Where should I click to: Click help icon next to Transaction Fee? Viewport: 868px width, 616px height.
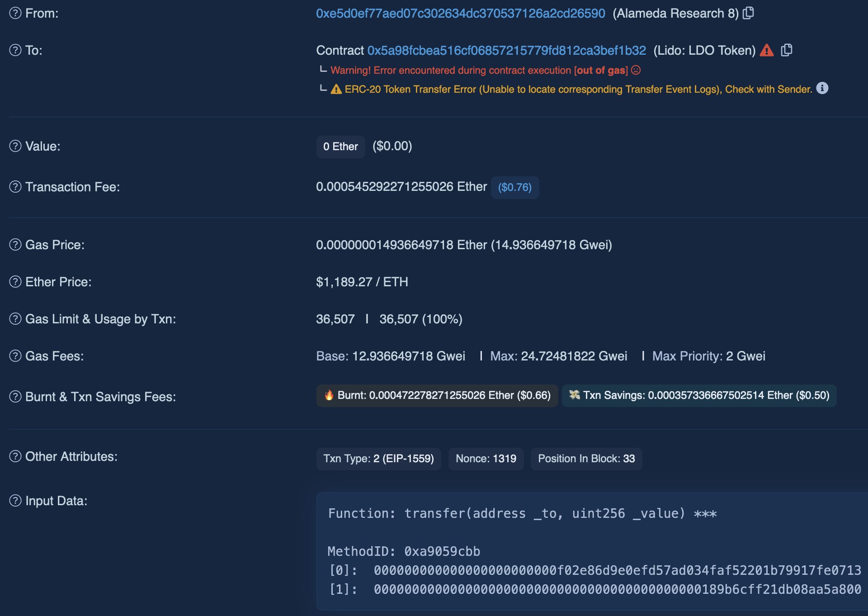tap(15, 187)
